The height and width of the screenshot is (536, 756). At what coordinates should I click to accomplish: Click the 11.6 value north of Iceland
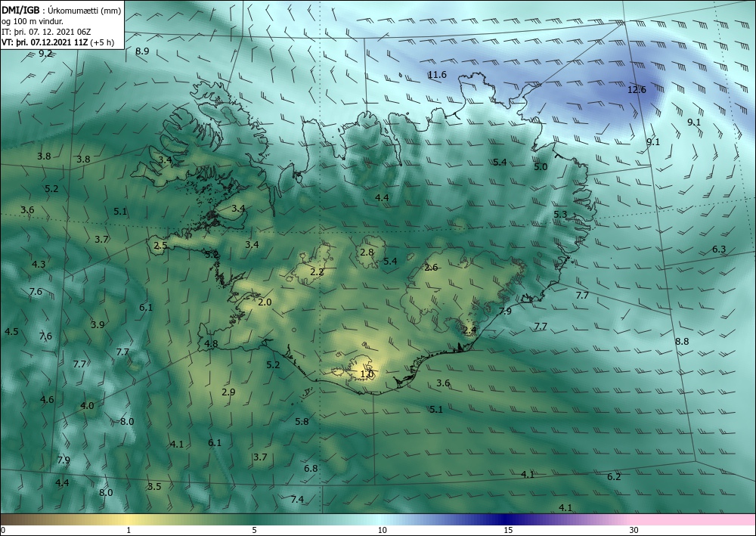tap(437, 75)
